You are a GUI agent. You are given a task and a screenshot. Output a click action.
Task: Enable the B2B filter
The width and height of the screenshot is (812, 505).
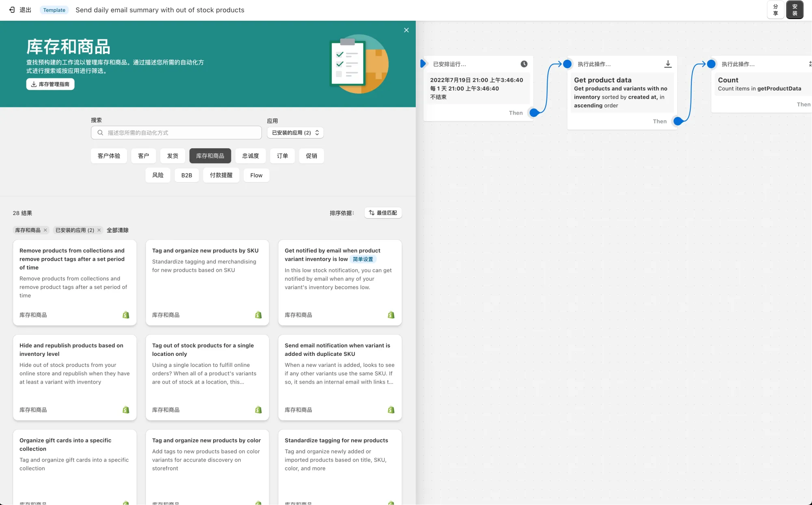point(187,175)
